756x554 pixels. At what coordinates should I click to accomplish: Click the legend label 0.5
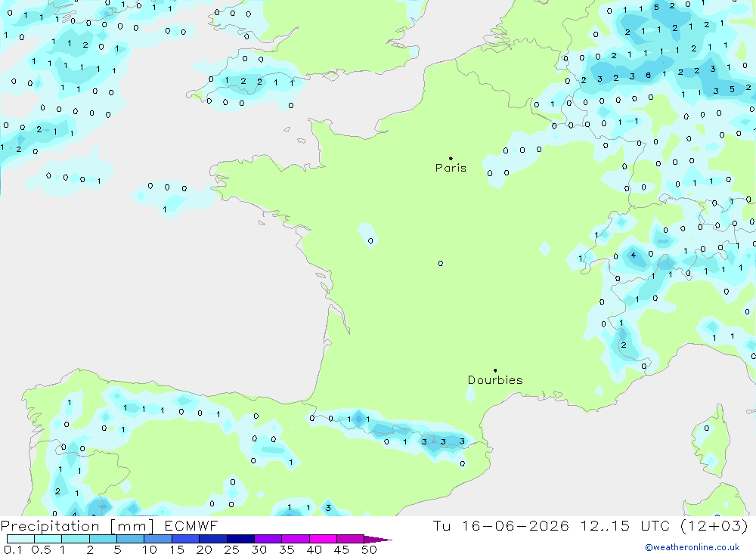coord(42,549)
